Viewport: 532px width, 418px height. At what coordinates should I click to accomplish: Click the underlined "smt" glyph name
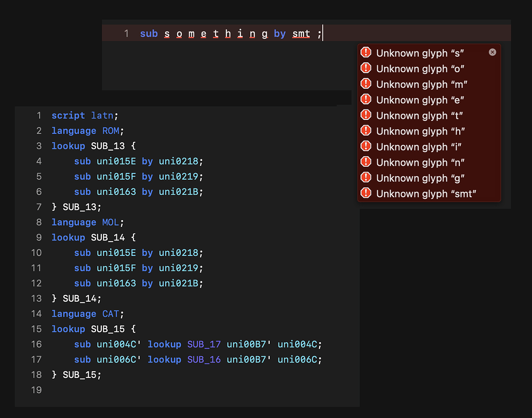point(301,34)
